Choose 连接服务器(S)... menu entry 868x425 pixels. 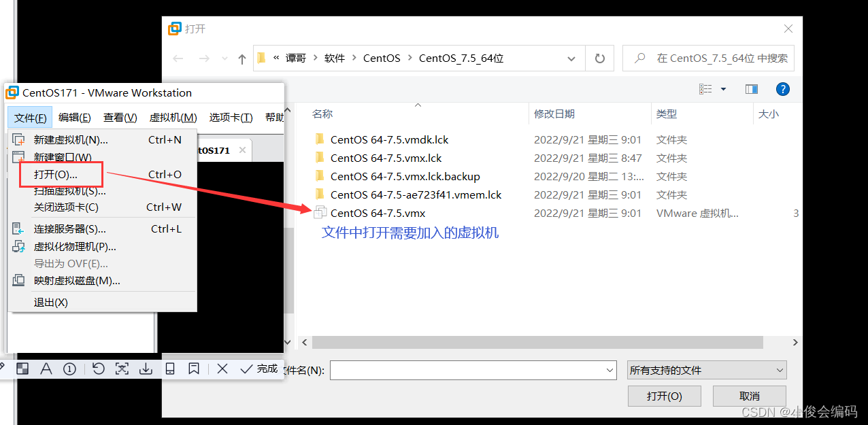tap(102, 229)
